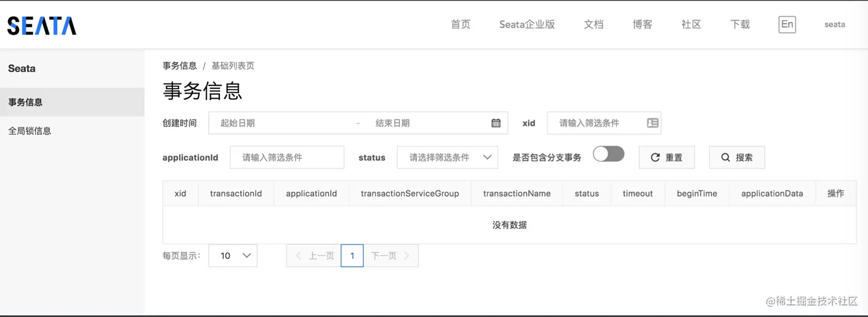The height and width of the screenshot is (317, 868).
Task: Click the 创建时间 filter label
Action: tap(180, 123)
